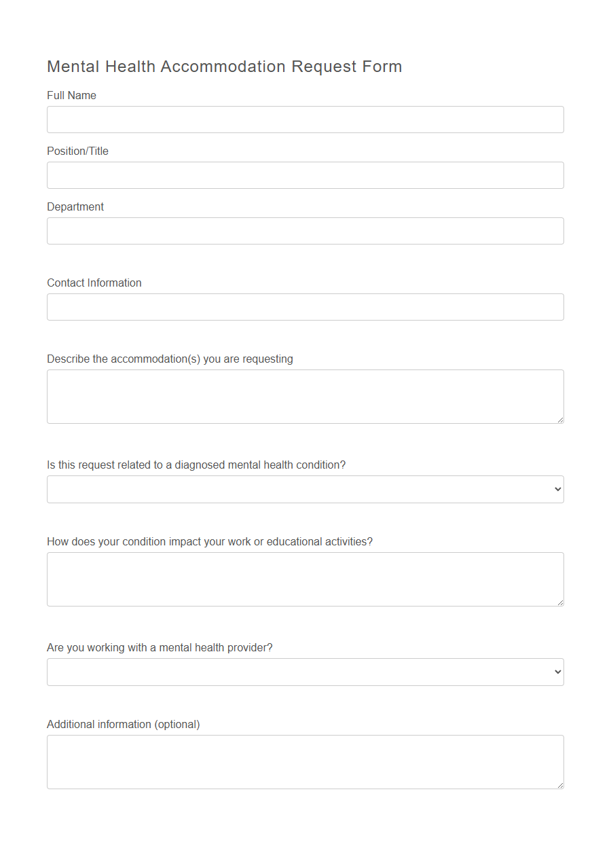Image resolution: width=611 pixels, height=868 pixels.
Task: Open the diagnosed mental health condition dropdown
Action: (x=305, y=488)
